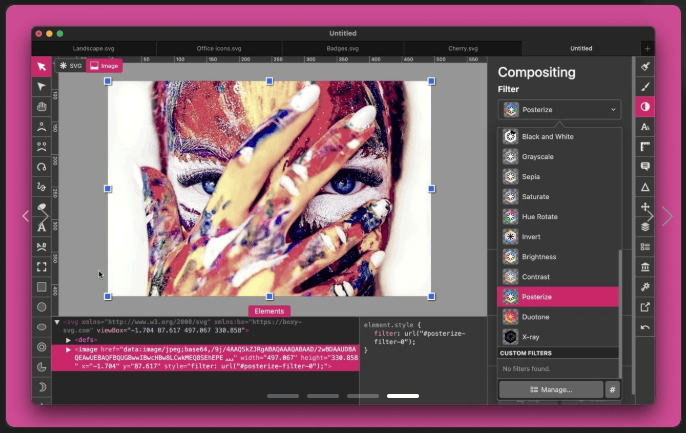Select the Image breadcrumb
The width and height of the screenshot is (686, 433).
pos(104,66)
